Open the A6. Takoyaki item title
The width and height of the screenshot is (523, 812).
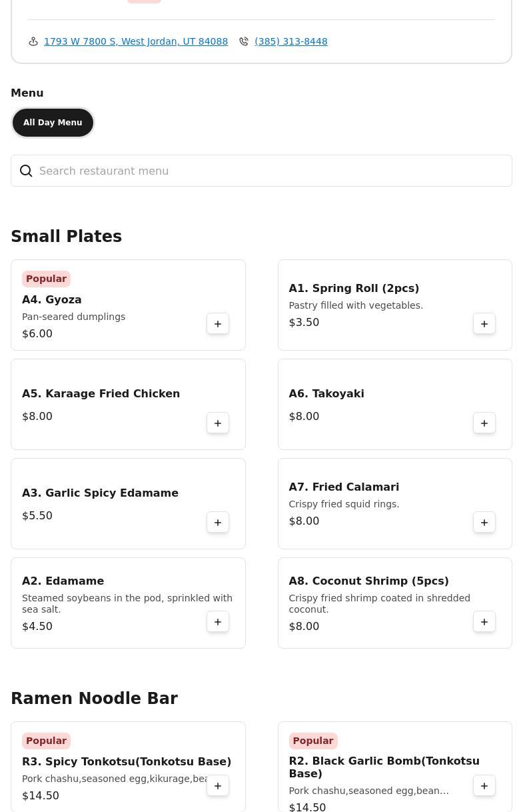coord(326,394)
